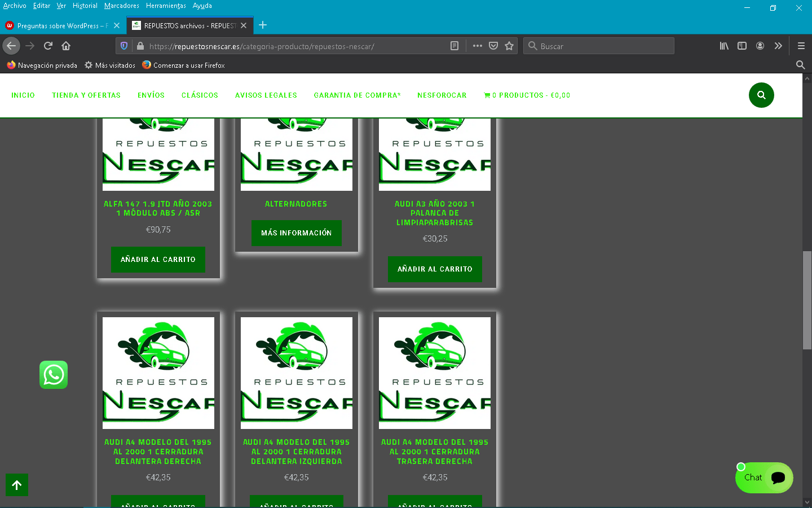812x508 pixels.
Task: Click the green site search button
Action: pyautogui.click(x=761, y=95)
